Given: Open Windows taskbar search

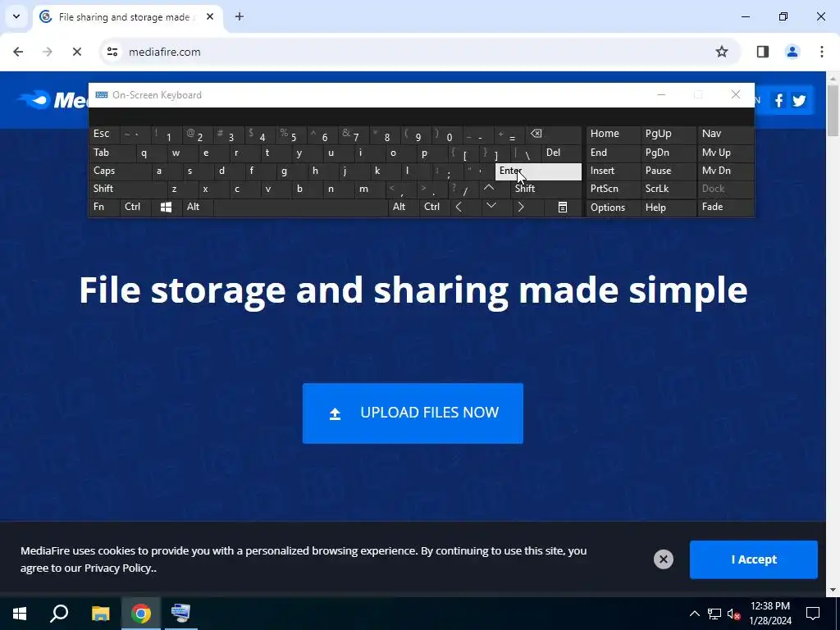Looking at the screenshot, I should (59, 614).
